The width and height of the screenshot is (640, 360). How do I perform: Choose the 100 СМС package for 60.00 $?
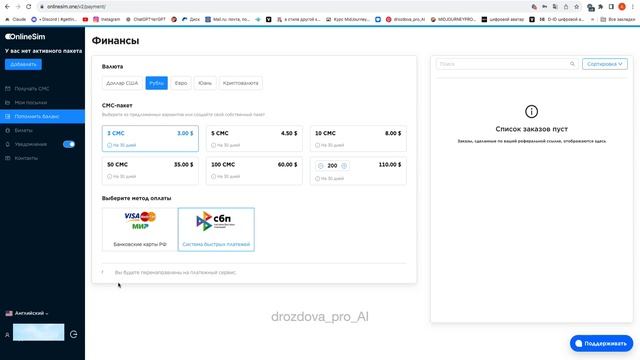[254, 171]
